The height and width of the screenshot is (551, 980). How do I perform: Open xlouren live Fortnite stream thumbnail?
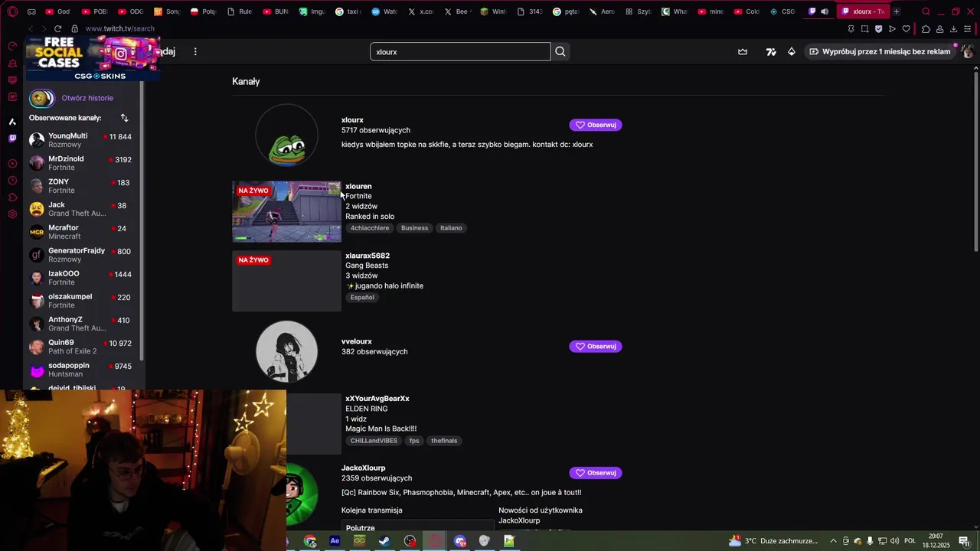pyautogui.click(x=287, y=212)
